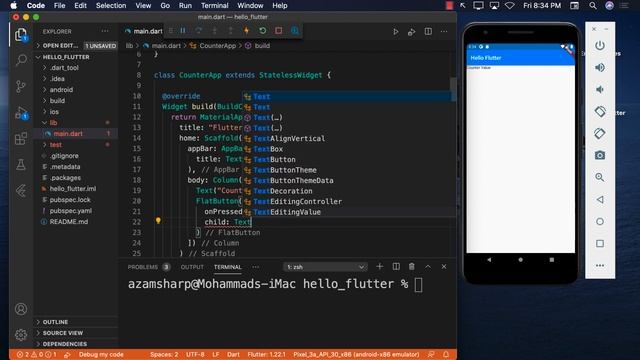Click Step Out in debug toolbar
The width and height of the screenshot is (640, 360).
[231, 31]
